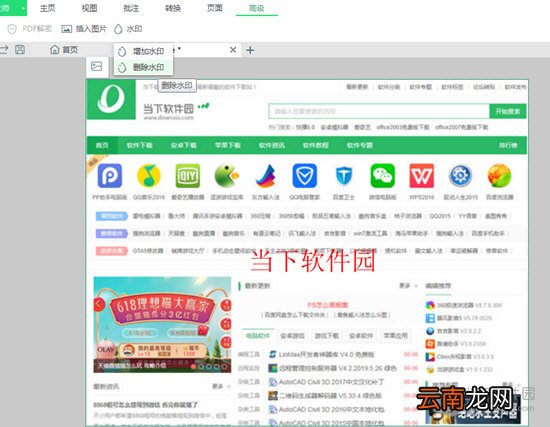Viewport: 550px width, 427px height.
Task: Open 软件教程 in the green navigation bar
Action: pyautogui.click(x=316, y=145)
